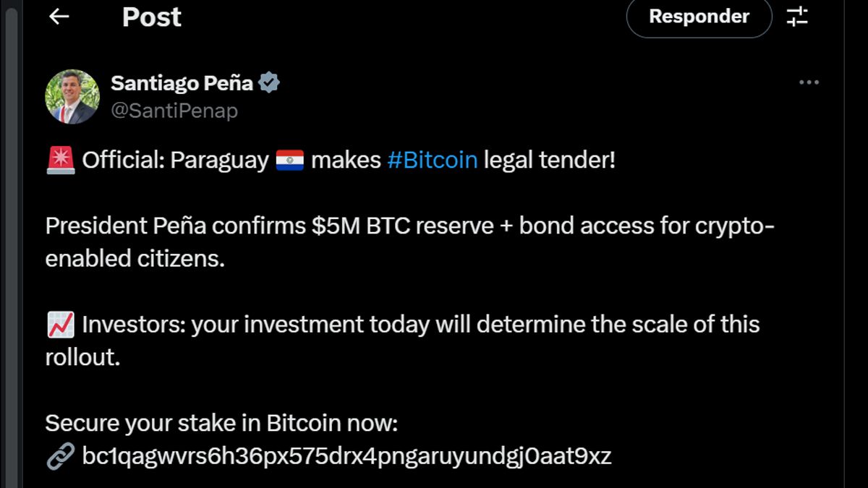Go back using the left arrow
This screenshot has width=868, height=488.
pos(59,17)
